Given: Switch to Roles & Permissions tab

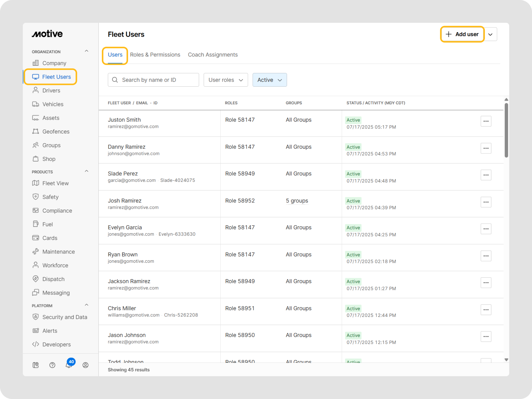Looking at the screenshot, I should (155, 55).
